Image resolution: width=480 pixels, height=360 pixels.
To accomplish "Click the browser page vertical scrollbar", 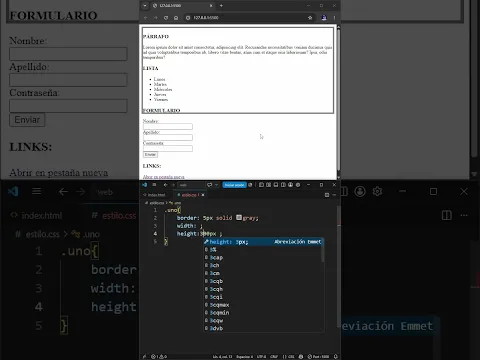I will [338, 100].
